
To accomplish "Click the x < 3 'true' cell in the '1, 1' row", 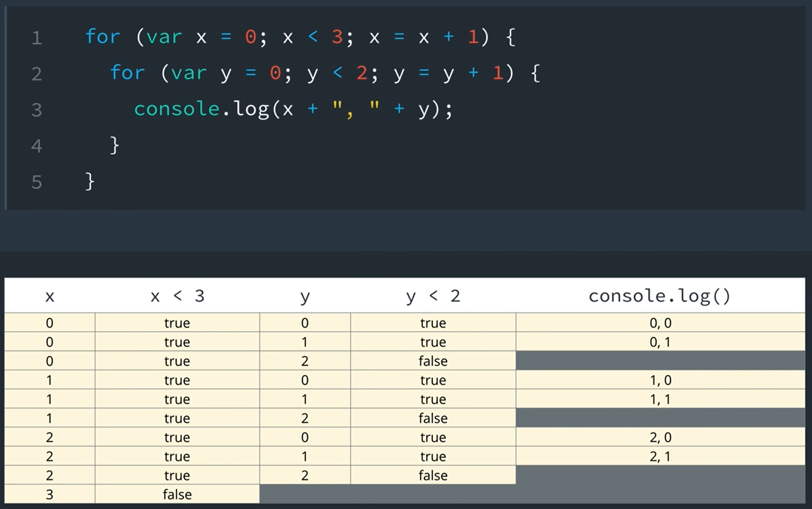I will tap(177, 399).
